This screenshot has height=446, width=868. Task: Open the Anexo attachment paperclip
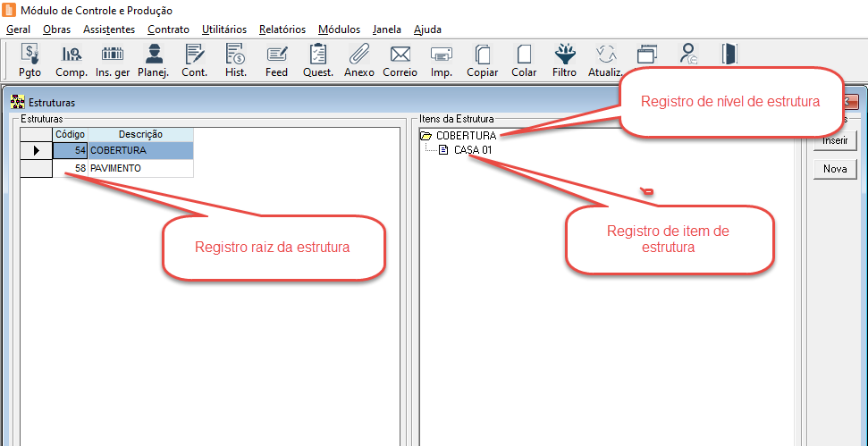(359, 60)
